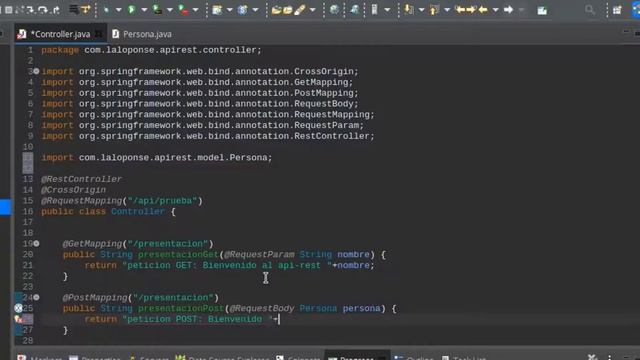Viewport: 640px width, 360px height.
Task: Open the server tower icon dropdown arrow
Action: (x=387, y=10)
